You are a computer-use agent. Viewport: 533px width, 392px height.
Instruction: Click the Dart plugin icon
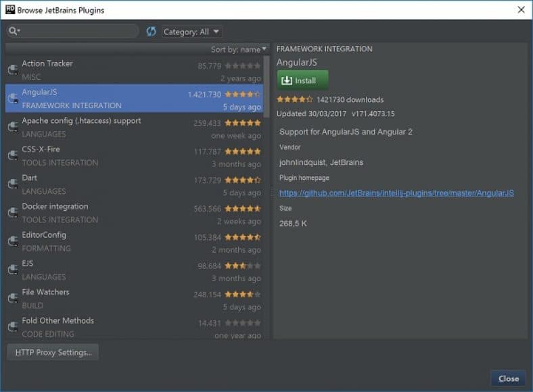[12, 185]
